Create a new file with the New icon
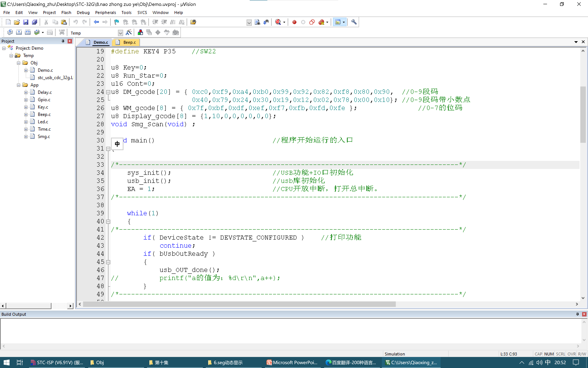The height and width of the screenshot is (368, 588). click(x=8, y=22)
